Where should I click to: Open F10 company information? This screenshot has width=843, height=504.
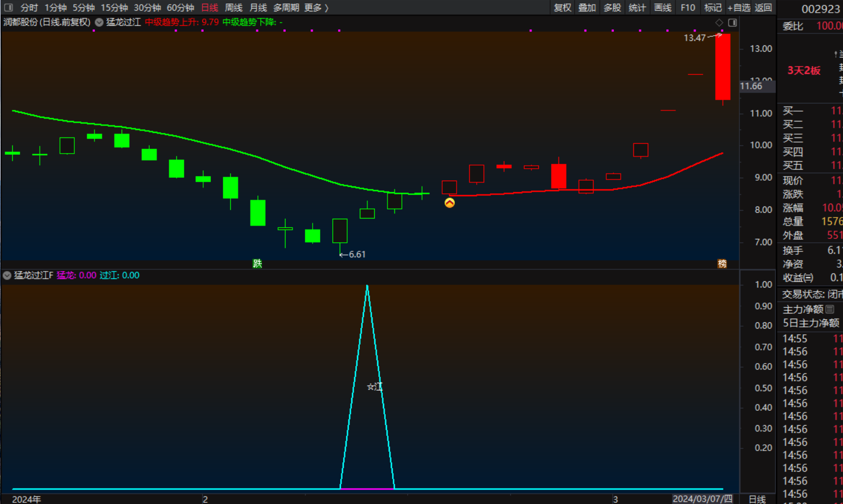click(688, 7)
